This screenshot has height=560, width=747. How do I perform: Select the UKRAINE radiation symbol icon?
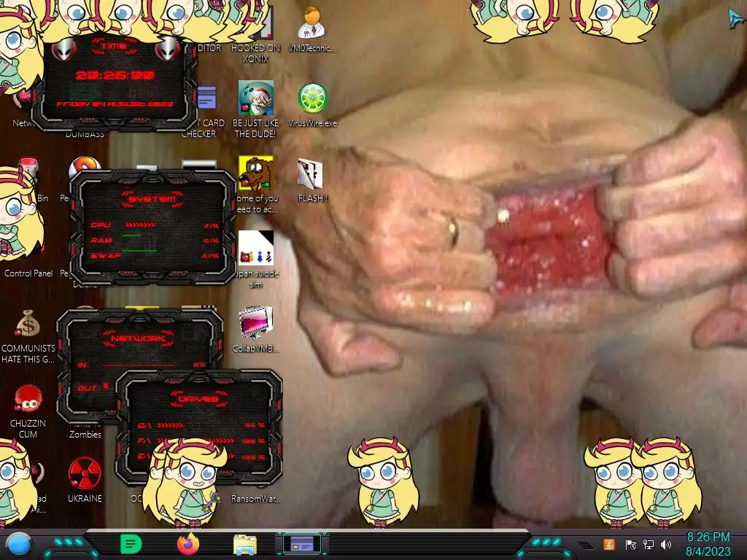[x=85, y=474]
